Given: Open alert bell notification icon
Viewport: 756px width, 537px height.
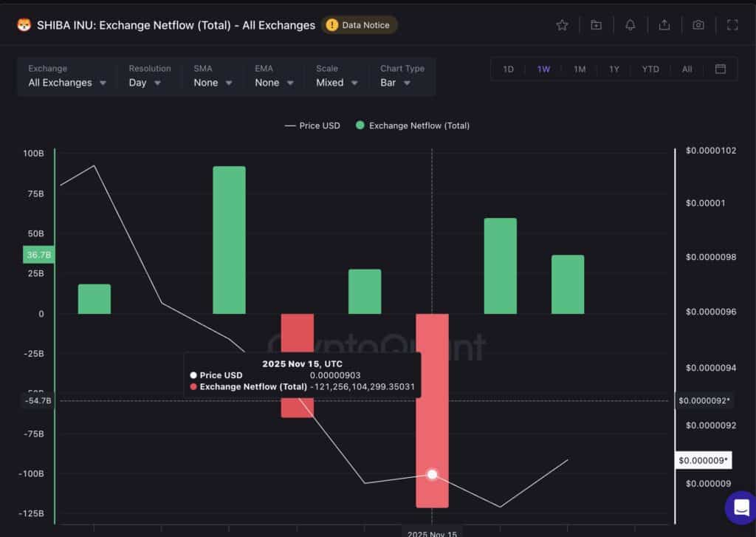Looking at the screenshot, I should [x=630, y=25].
